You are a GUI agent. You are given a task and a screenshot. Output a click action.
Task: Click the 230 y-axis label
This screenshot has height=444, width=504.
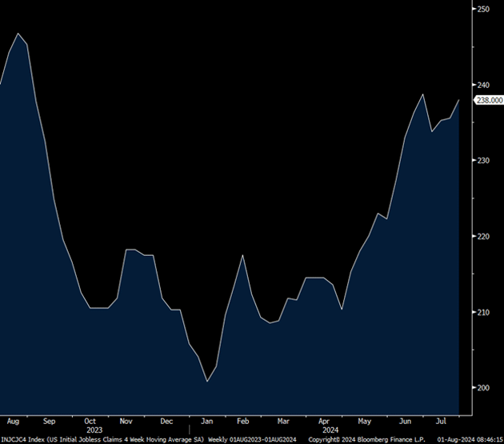click(x=483, y=161)
